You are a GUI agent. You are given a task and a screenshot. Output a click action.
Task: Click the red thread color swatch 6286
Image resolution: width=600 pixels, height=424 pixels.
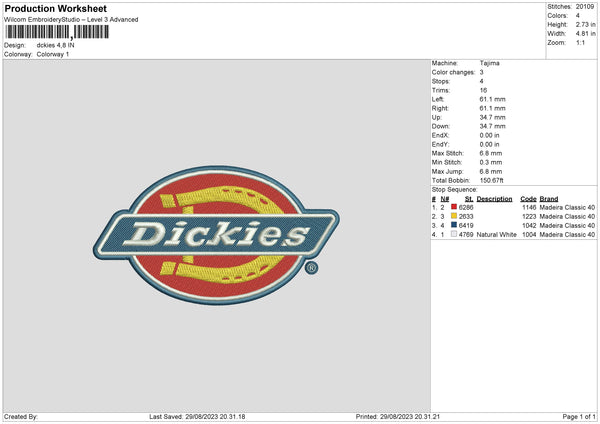pos(454,207)
